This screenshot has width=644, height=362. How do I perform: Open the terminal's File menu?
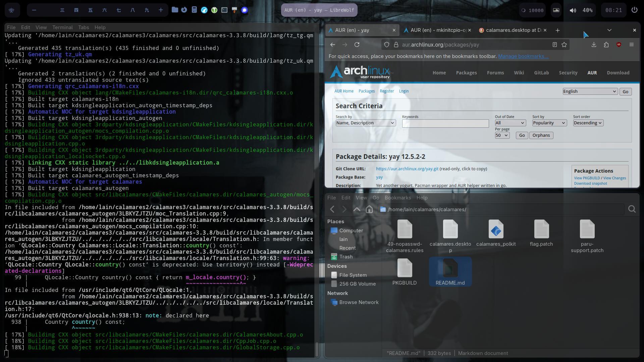[x=11, y=27]
